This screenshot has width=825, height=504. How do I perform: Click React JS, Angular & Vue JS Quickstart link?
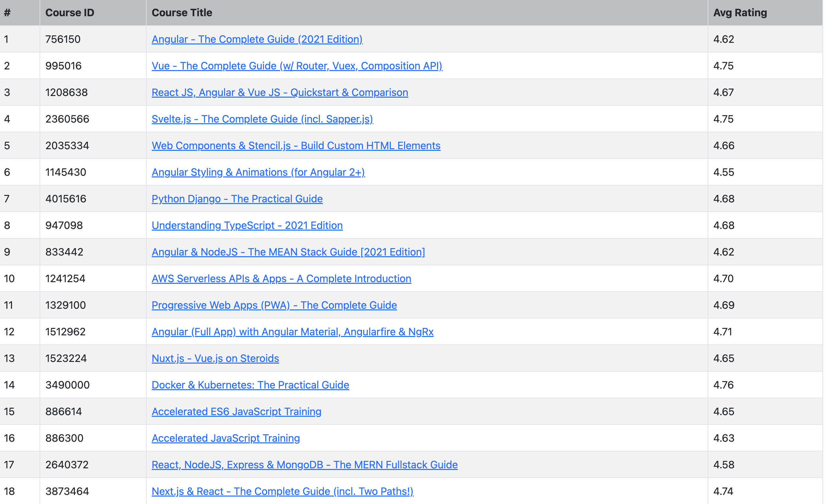tap(280, 92)
